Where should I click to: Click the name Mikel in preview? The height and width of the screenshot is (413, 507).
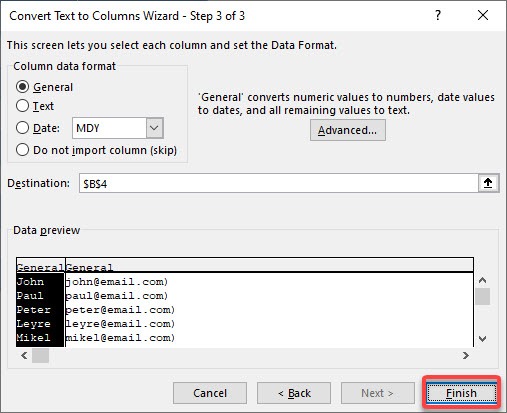(x=34, y=338)
